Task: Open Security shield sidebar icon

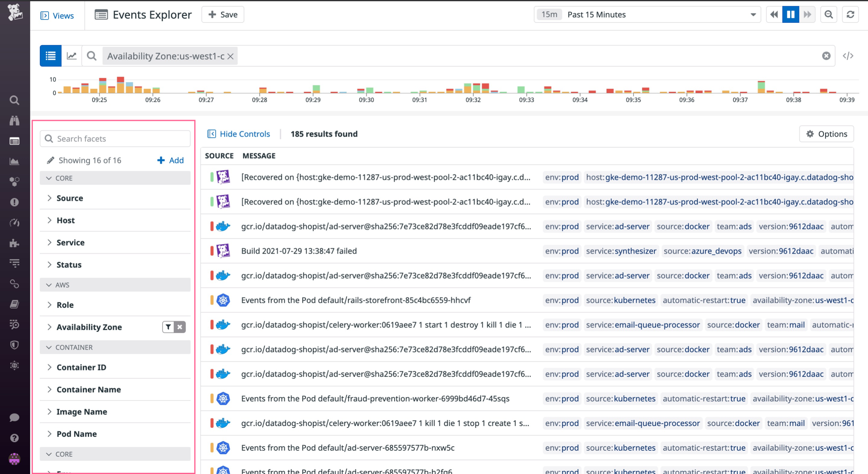Action: (x=15, y=345)
